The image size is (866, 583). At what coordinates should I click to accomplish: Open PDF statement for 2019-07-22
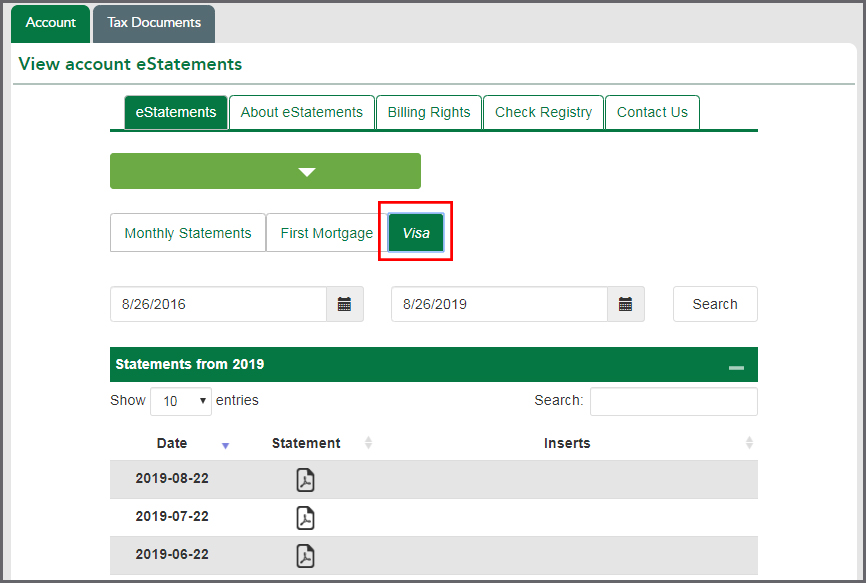pyautogui.click(x=305, y=518)
